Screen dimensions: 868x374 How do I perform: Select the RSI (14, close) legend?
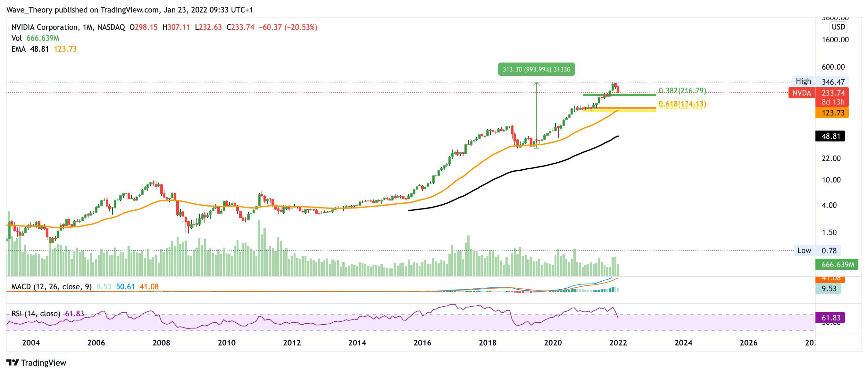(36, 314)
